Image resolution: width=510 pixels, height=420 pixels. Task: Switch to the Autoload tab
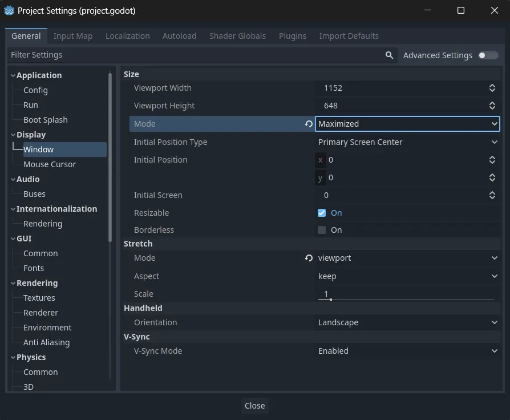[179, 36]
